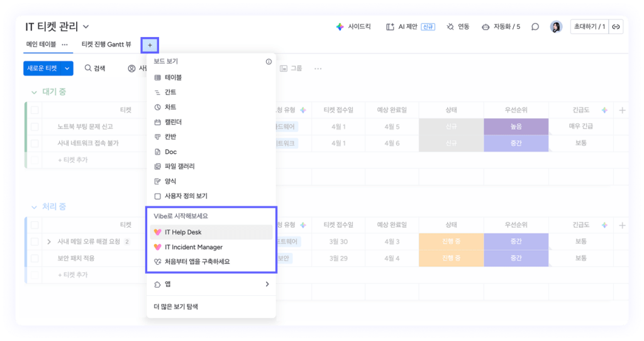The height and width of the screenshot is (341, 644).
Task: Click the info icon in 보드 보기 header
Action: click(x=269, y=62)
